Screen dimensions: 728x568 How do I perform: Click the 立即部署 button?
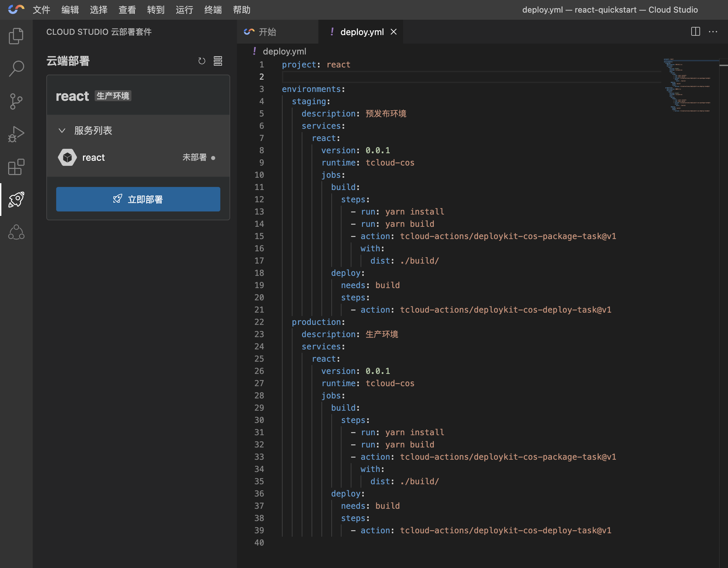point(138,199)
